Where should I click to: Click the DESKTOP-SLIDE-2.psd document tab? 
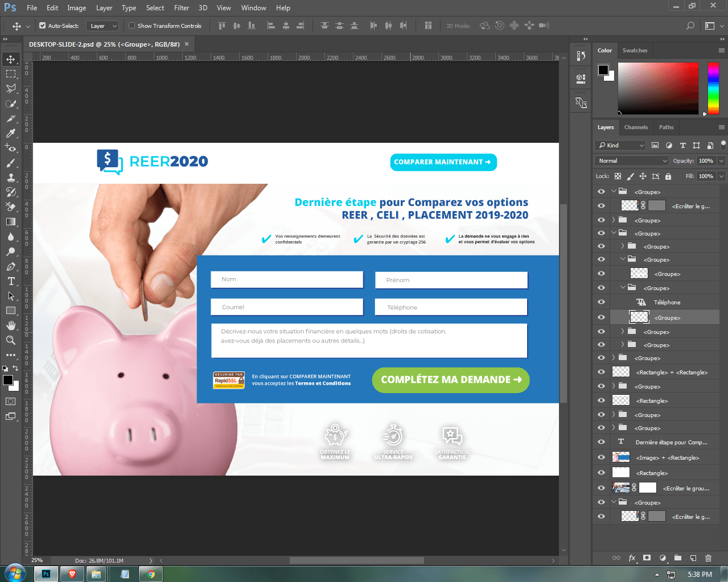[104, 44]
